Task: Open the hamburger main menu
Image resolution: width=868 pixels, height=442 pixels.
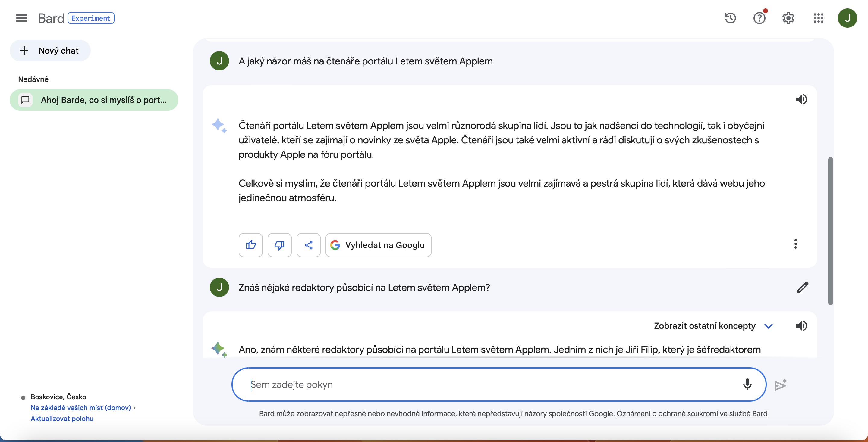Action: click(22, 18)
